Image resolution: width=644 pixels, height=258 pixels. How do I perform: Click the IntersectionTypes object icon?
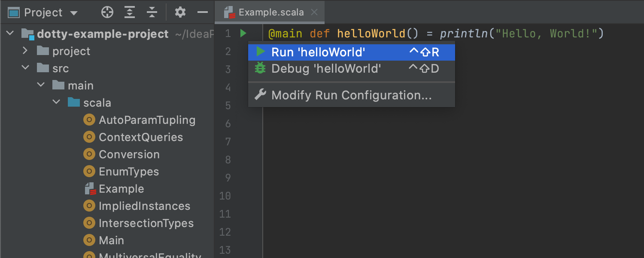tap(89, 223)
